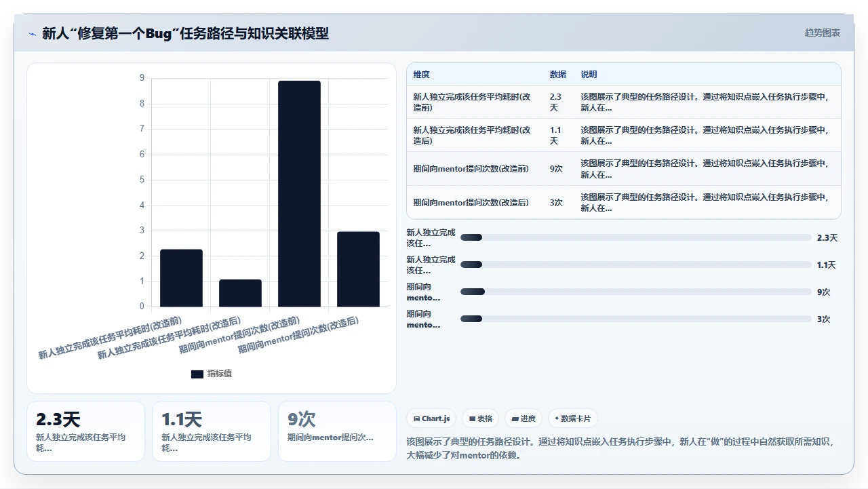The height and width of the screenshot is (489, 868).
Task: Click the description paragraph at bottom right
Action: pos(620,448)
